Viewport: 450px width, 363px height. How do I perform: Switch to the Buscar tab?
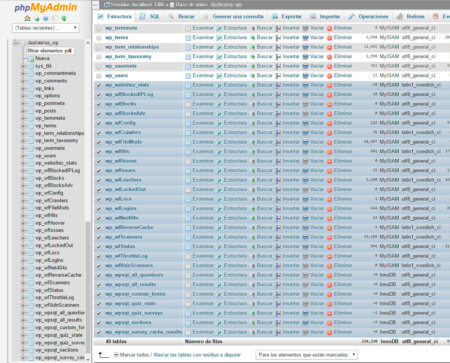pos(182,16)
